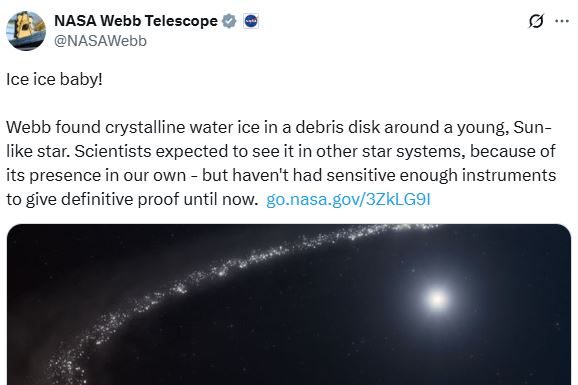The image size is (578, 385).
Task: Click the NASA affiliate logo badge
Action: click(x=251, y=21)
